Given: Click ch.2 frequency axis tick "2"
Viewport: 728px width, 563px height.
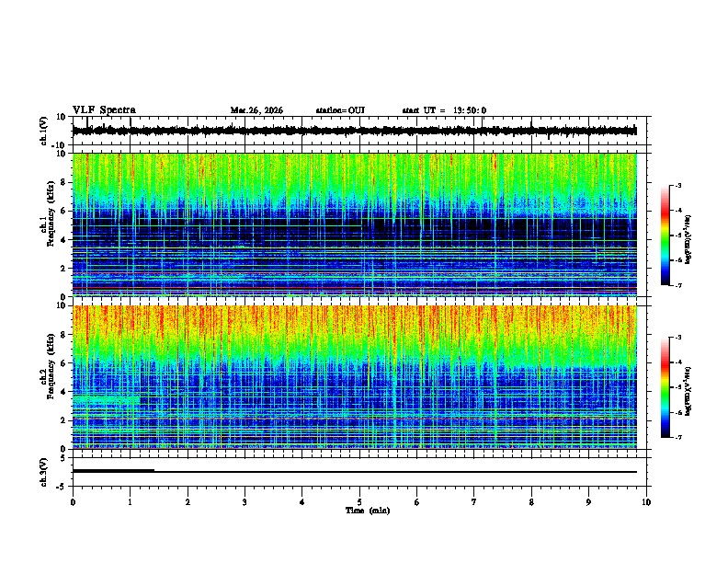Looking at the screenshot, I should [x=64, y=420].
